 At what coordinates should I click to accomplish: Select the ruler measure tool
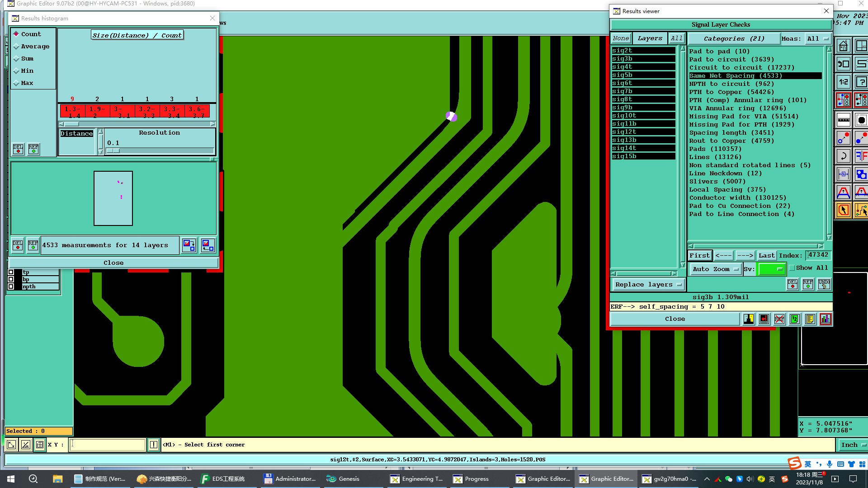[x=843, y=120]
